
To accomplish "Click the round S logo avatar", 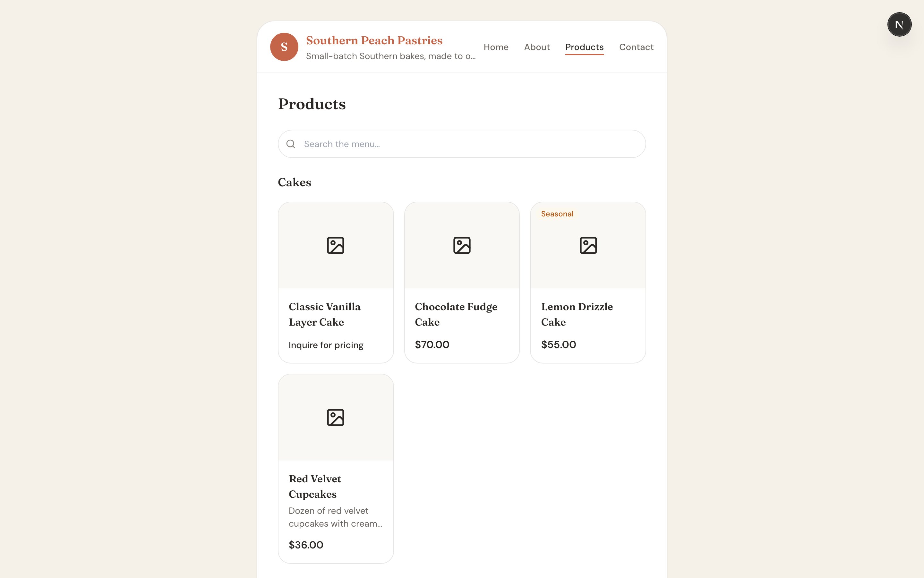I will click(284, 47).
